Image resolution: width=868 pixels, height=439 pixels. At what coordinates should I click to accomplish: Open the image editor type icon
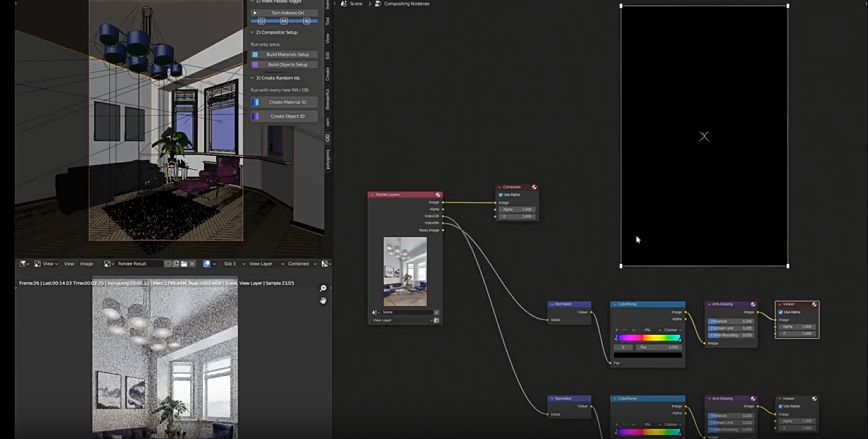pos(24,264)
